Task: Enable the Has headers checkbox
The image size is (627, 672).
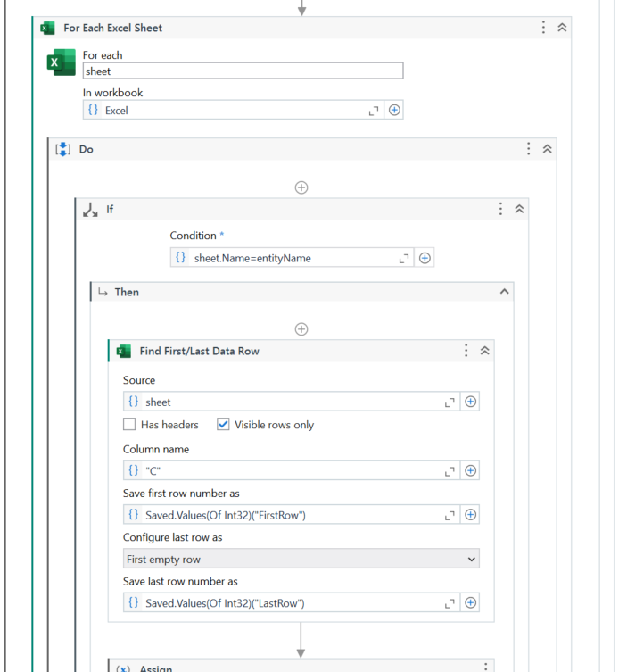Action: point(130,425)
